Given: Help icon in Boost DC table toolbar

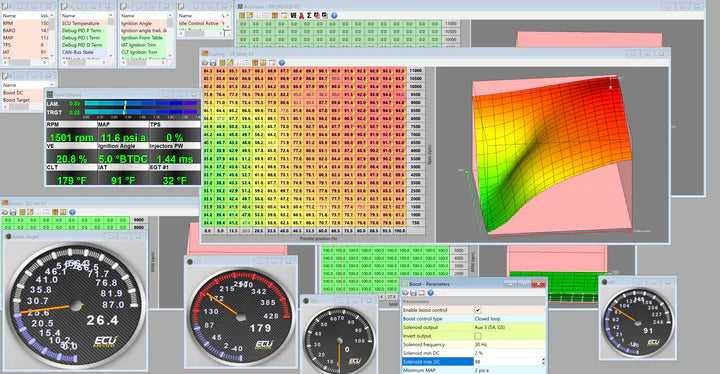Looking at the screenshot, I should click(72, 212).
